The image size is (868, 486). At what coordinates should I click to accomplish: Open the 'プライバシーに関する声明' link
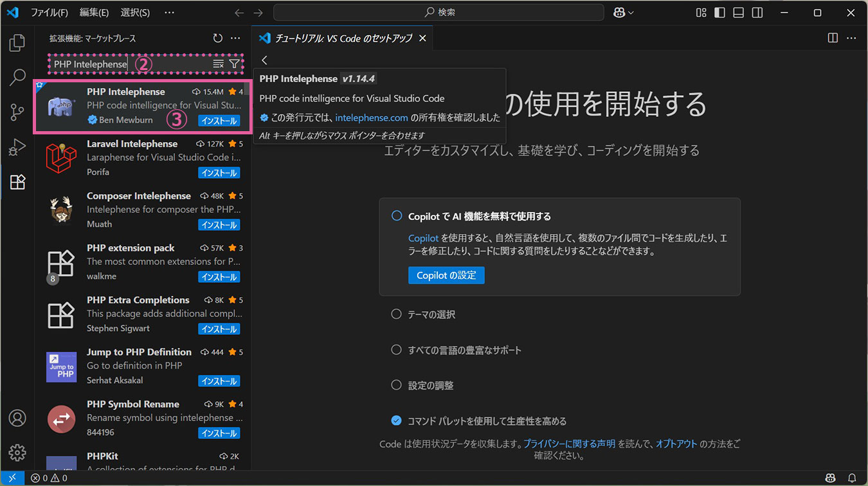pyautogui.click(x=569, y=444)
